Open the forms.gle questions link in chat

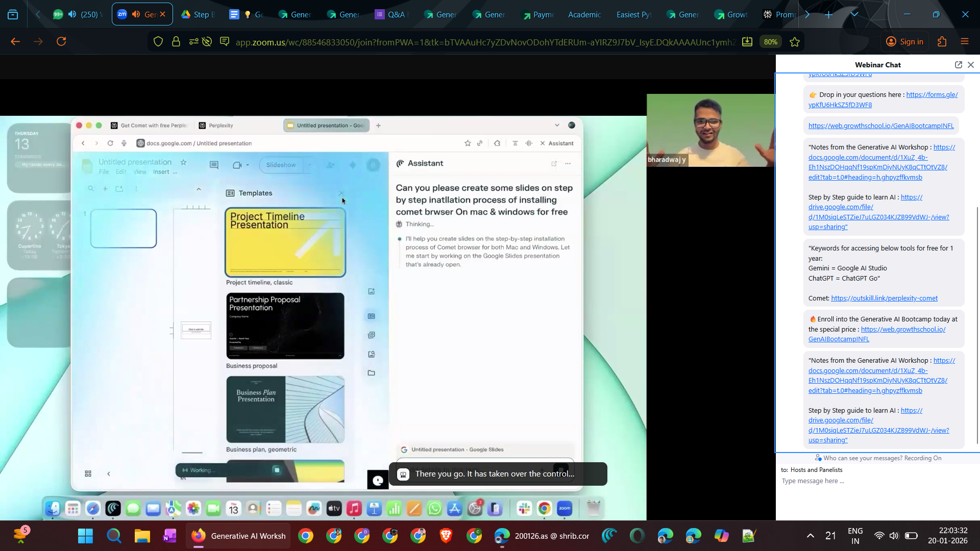883,99
